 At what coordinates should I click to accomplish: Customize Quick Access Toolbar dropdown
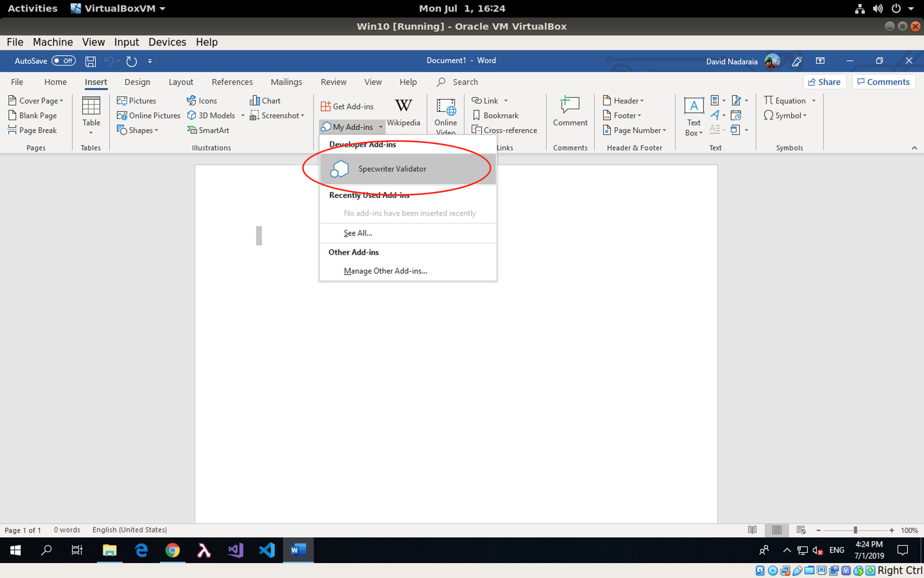point(150,61)
